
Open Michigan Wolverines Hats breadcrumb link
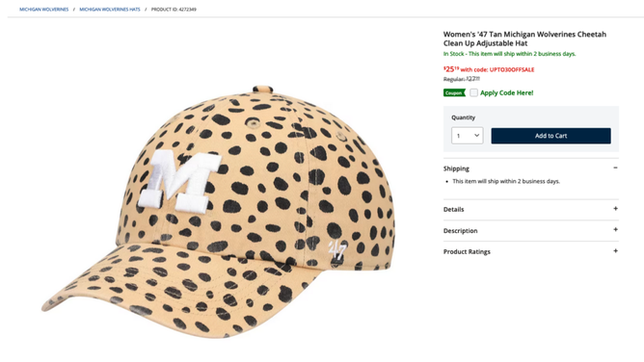pos(110,9)
